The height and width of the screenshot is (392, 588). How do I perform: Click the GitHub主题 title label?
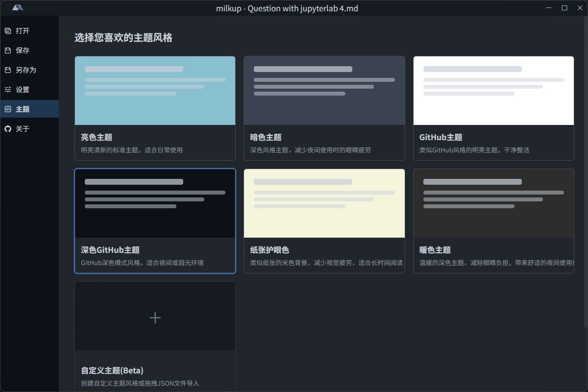click(x=441, y=137)
